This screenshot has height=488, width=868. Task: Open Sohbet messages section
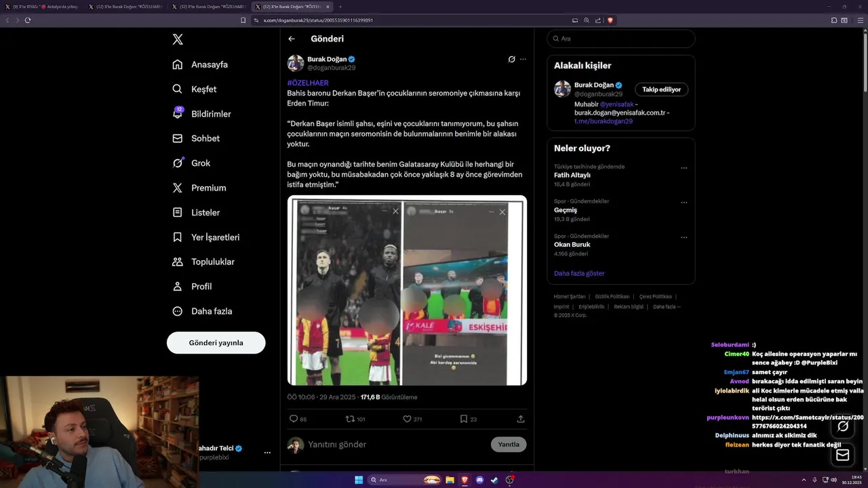(196, 138)
